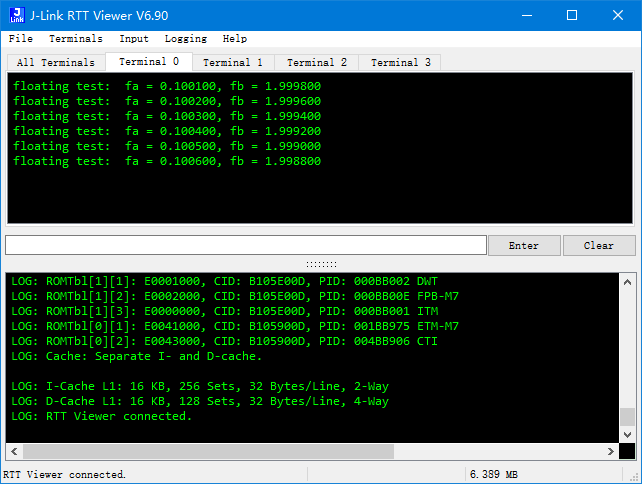Click the I-Cache L1 log line
The image size is (642, 484).
pyautogui.click(x=200, y=386)
